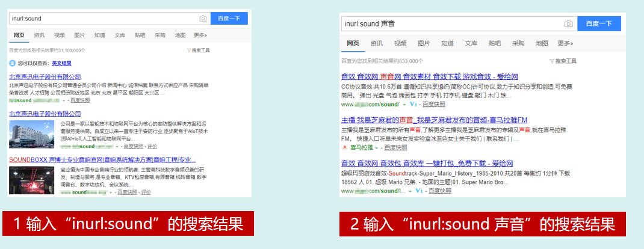644x249 pixels.
Task: Select 贴吧 tab in the left window
Action: pos(140,35)
